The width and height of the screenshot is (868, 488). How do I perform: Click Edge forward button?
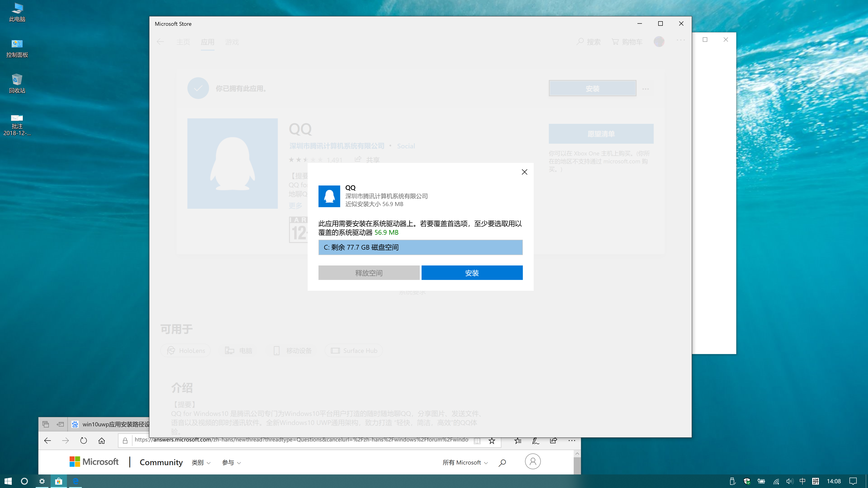pos(65,440)
